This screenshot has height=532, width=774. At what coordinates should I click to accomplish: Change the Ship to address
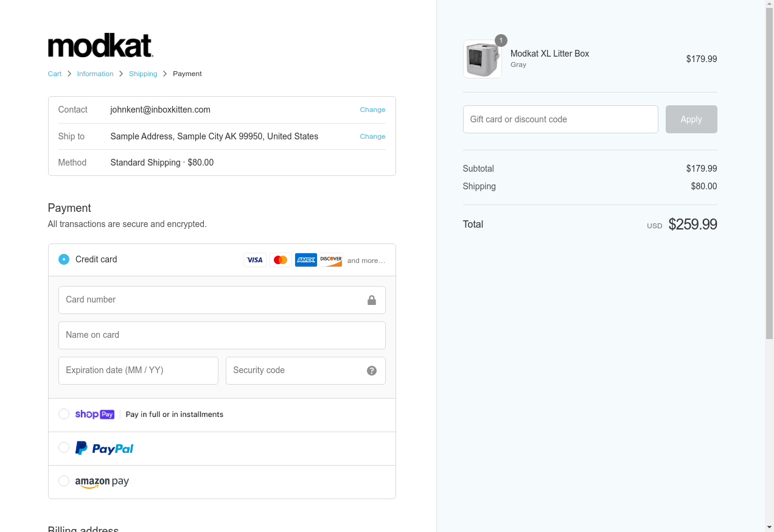(x=372, y=136)
